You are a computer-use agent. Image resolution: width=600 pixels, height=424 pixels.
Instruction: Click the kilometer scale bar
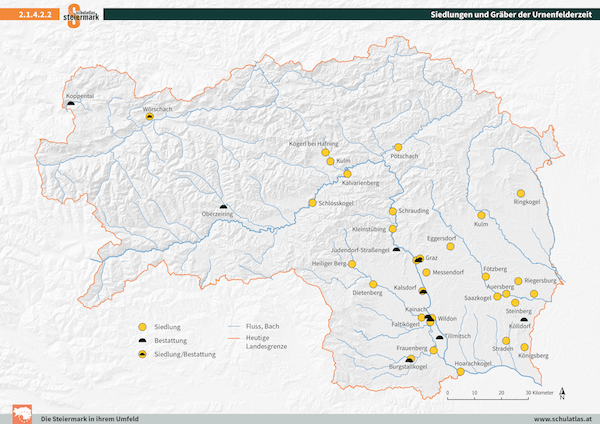click(488, 398)
